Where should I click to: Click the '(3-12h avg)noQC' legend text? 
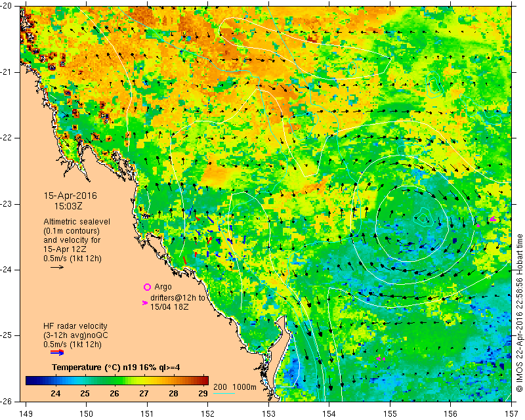click(x=75, y=335)
